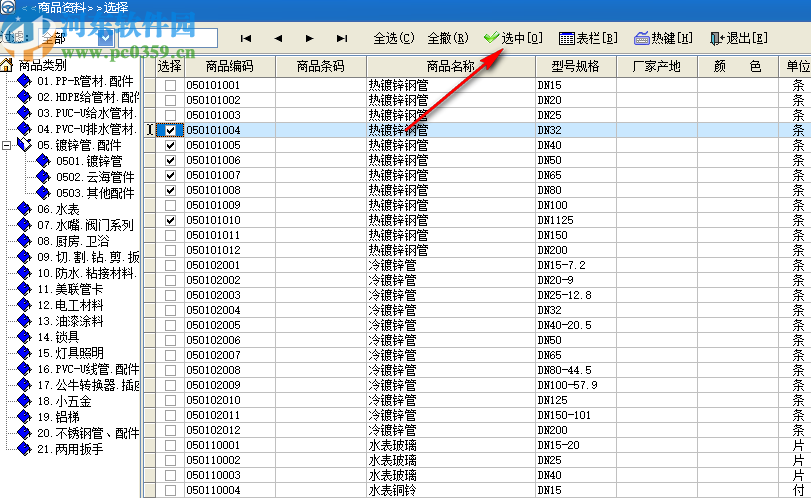Click diamond icon of 12.电工材料

[24, 305]
